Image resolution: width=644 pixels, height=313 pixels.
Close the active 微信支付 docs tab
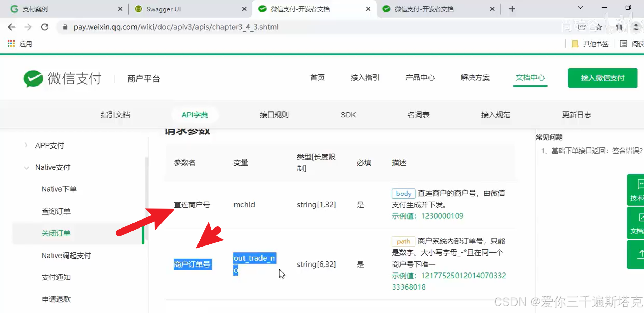click(x=368, y=9)
